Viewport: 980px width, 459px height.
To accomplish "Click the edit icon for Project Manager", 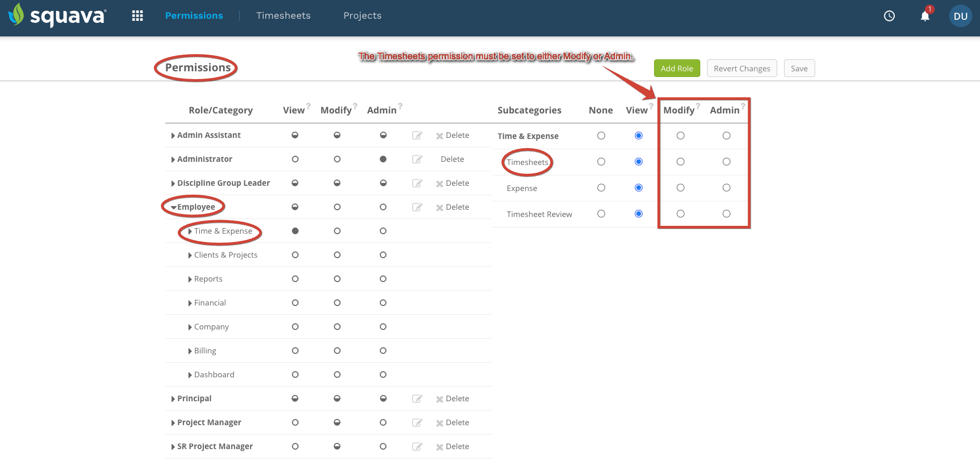I will point(417,423).
